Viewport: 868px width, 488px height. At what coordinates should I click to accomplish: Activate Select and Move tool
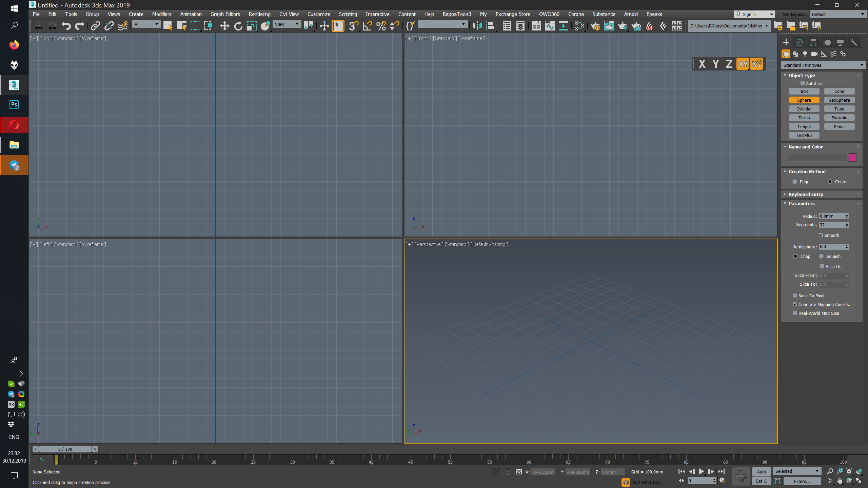click(224, 26)
